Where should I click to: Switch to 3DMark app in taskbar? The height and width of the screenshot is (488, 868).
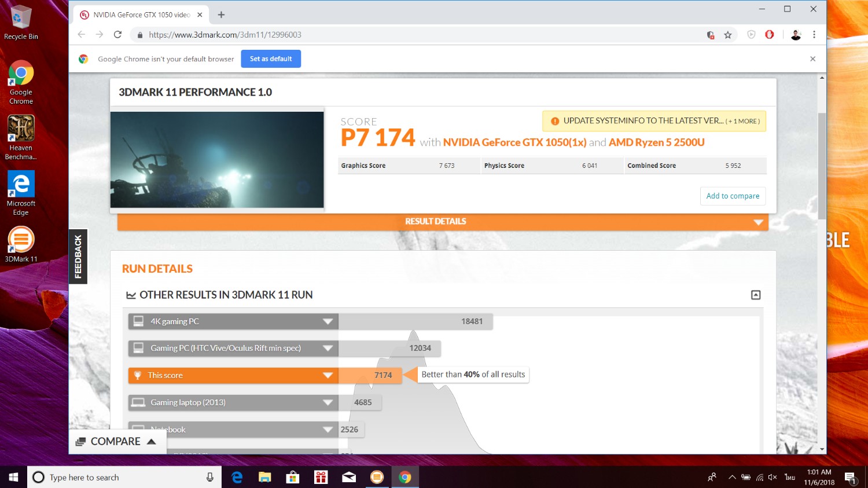click(377, 477)
